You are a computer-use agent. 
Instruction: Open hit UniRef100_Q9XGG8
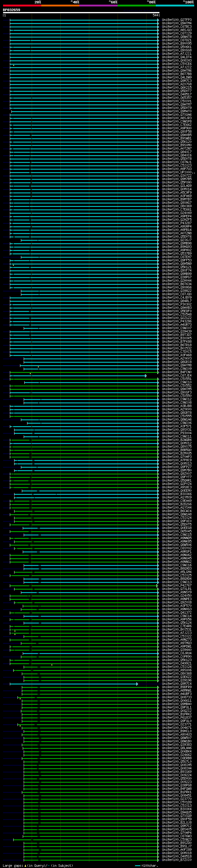(177, 50)
